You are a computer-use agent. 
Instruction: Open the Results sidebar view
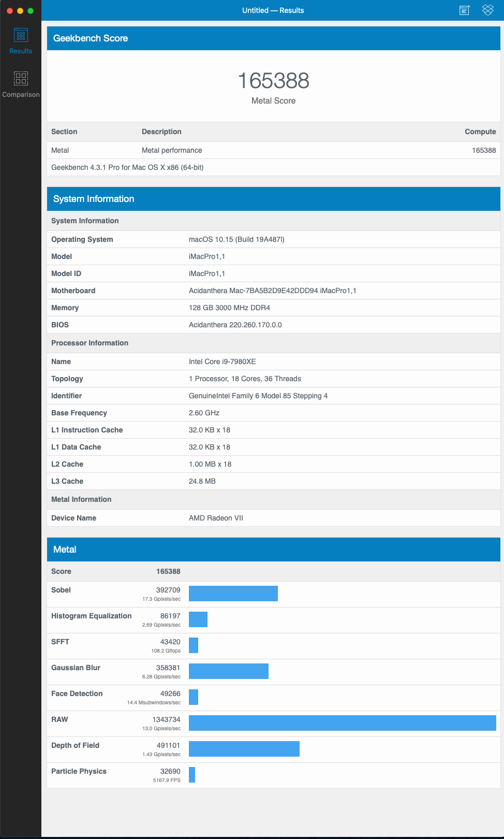21,41
